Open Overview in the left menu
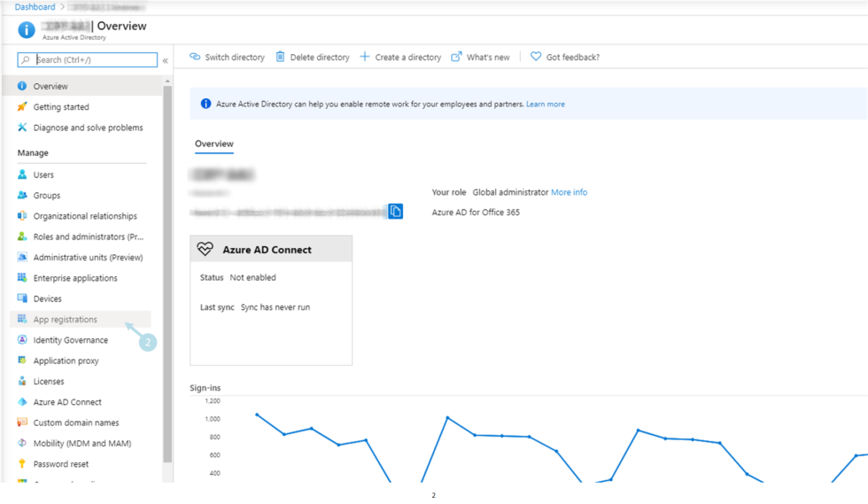This screenshot has height=504, width=868. pos(83,86)
